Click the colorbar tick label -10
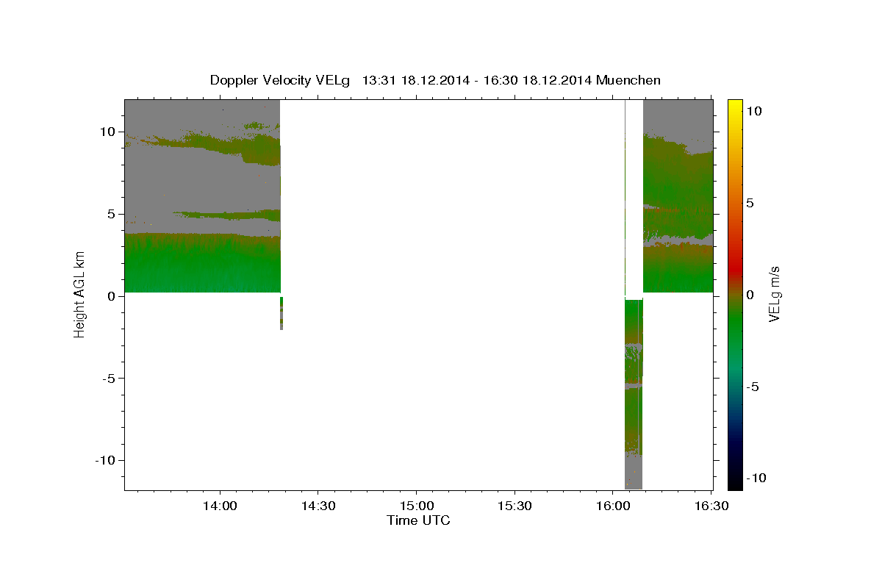The image size is (882, 588). (x=755, y=478)
